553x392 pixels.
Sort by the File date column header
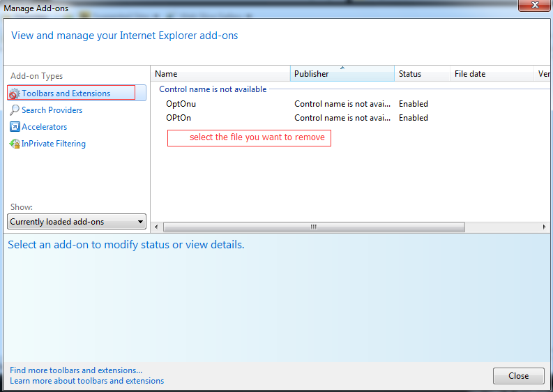[x=492, y=73]
